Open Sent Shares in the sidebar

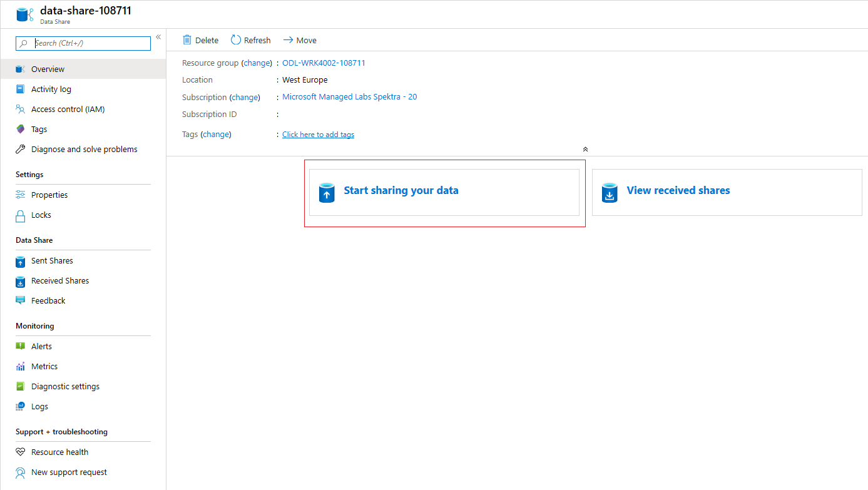[51, 260]
